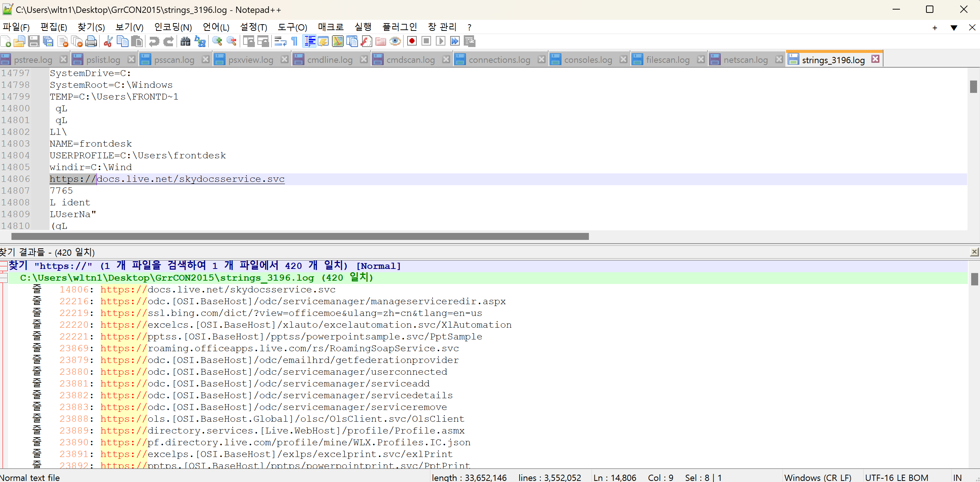The height and width of the screenshot is (482, 980).
Task: Toggle show all characters pilcrow icon
Action: click(x=294, y=41)
